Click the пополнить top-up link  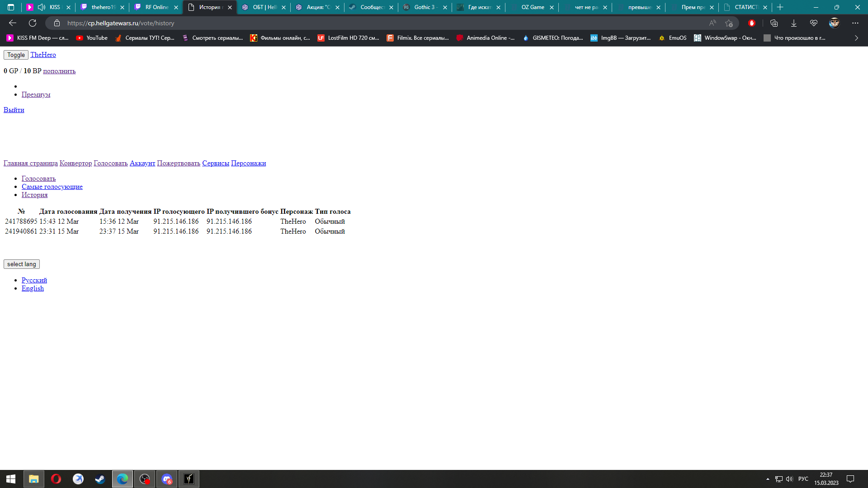(x=59, y=71)
